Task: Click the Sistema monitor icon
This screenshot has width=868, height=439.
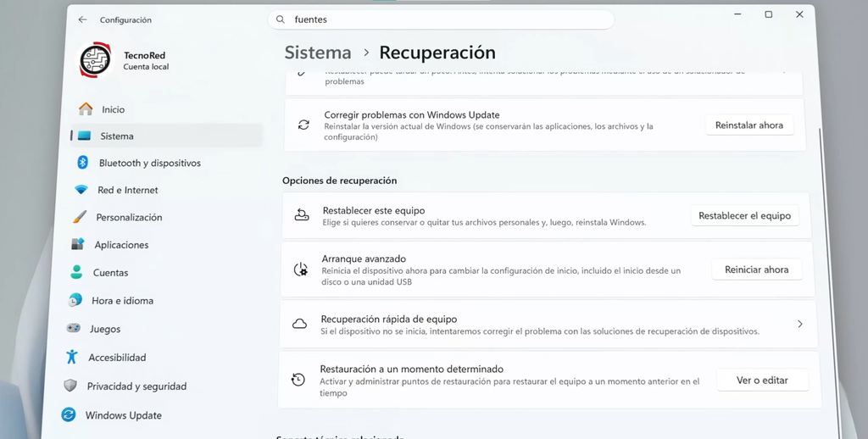Action: point(84,136)
